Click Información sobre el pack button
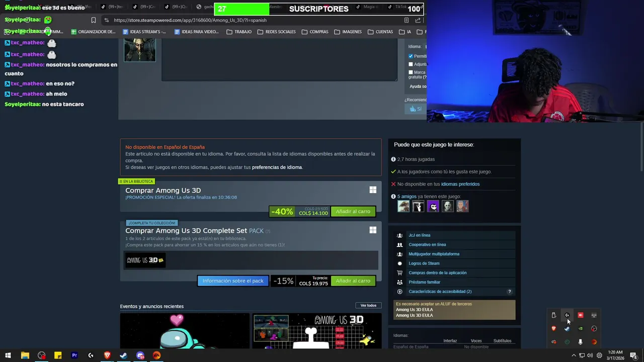Viewport: 644px width, 362px height. (x=233, y=281)
